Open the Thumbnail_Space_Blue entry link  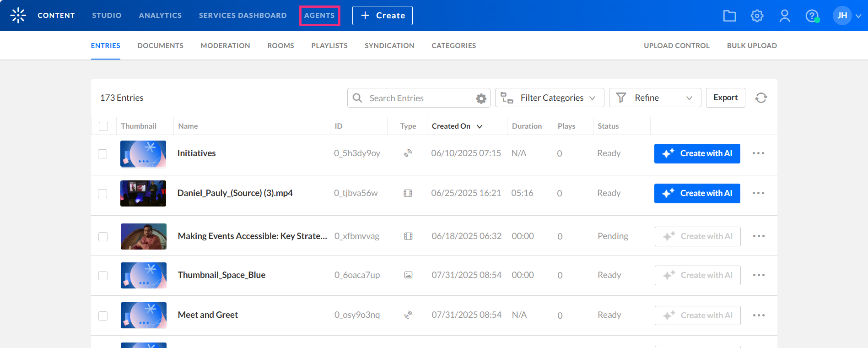tap(221, 275)
